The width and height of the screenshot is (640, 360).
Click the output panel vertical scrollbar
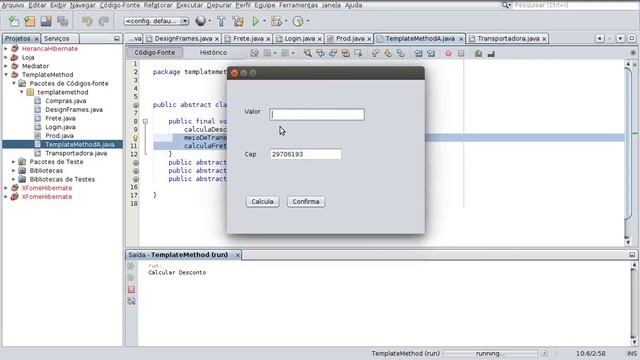coord(634,304)
